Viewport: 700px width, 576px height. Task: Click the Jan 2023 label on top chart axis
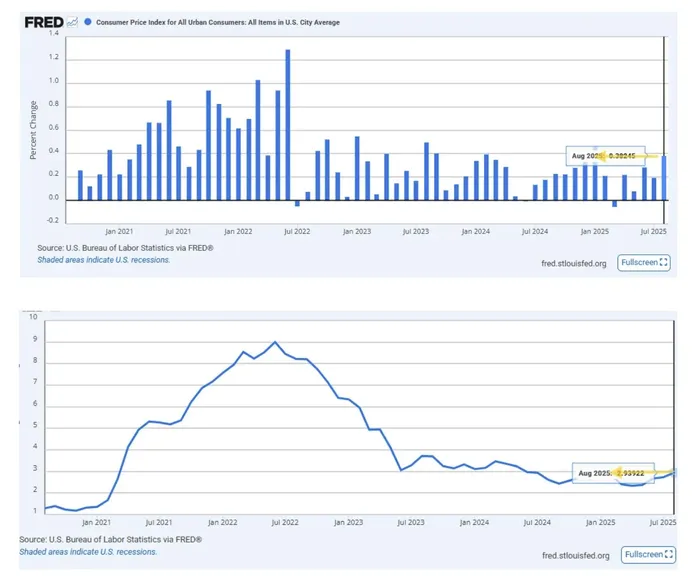357,230
